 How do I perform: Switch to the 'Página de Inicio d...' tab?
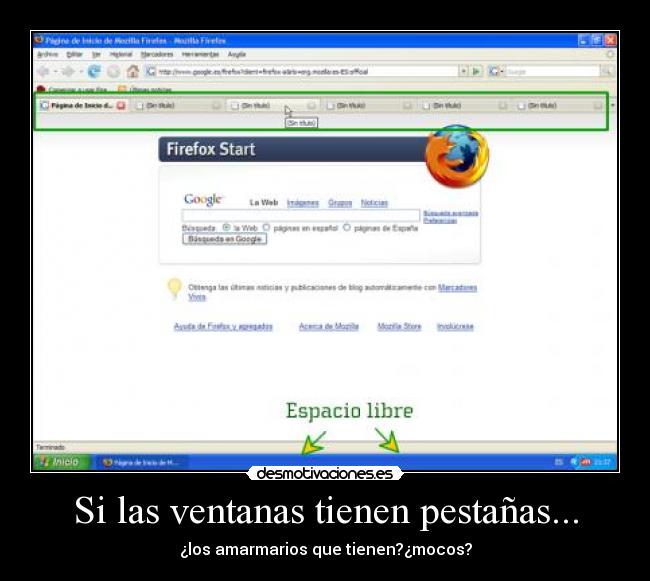pyautogui.click(x=82, y=106)
